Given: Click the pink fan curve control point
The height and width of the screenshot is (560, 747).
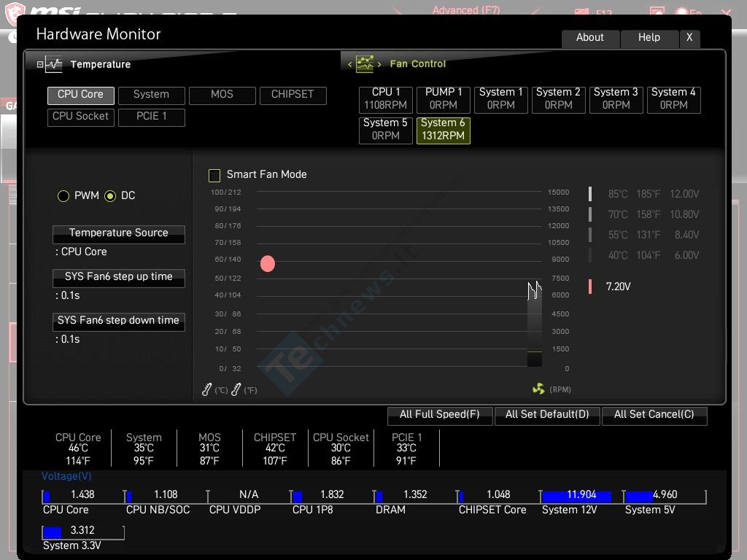Looking at the screenshot, I should tap(268, 263).
